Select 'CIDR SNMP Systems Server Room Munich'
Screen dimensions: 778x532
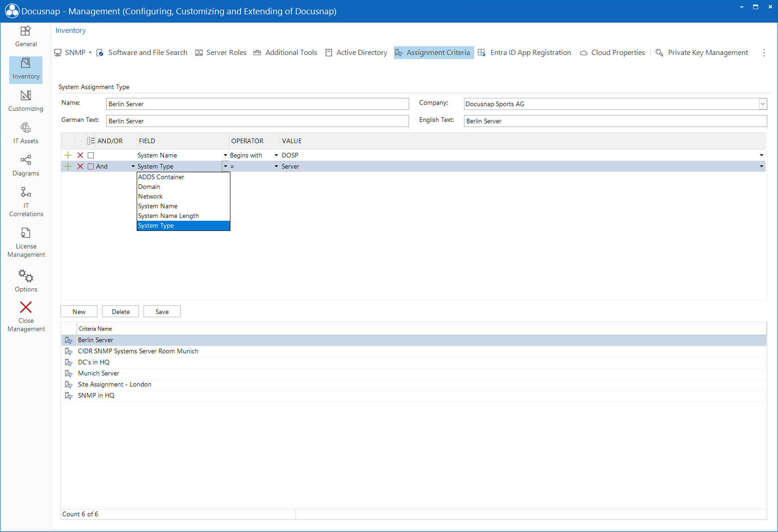[414, 351]
